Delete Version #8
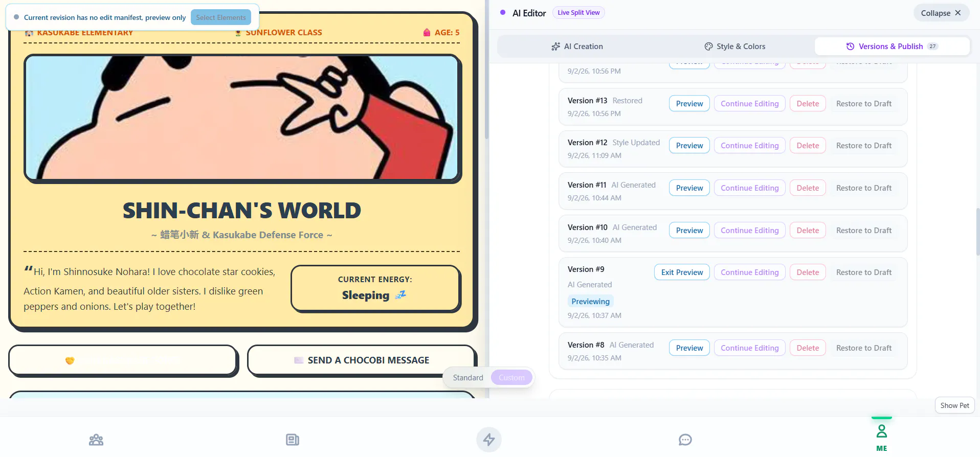This screenshot has height=457, width=980. pyautogui.click(x=808, y=348)
